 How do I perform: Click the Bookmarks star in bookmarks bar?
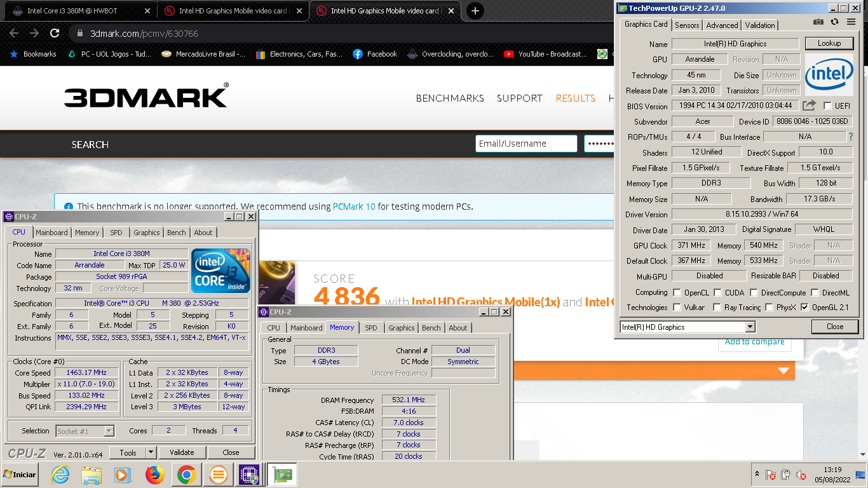pos(14,54)
